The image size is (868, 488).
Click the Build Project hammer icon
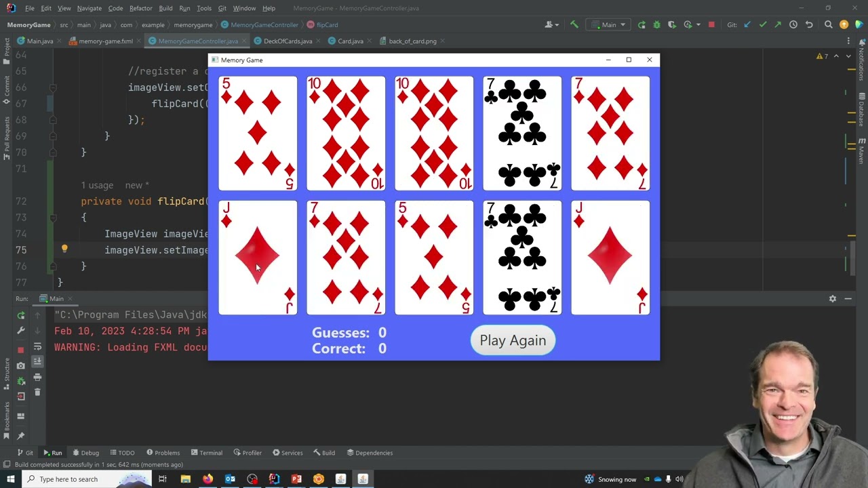point(574,25)
